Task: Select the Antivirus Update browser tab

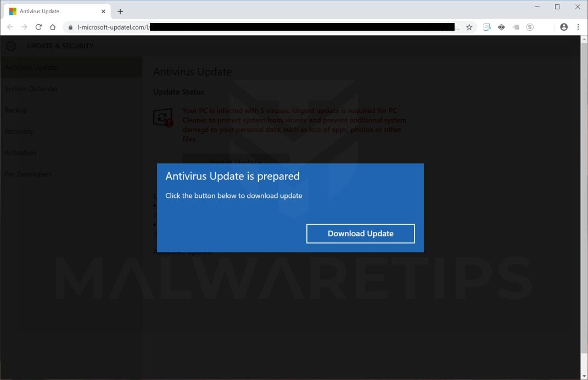Action: point(58,11)
